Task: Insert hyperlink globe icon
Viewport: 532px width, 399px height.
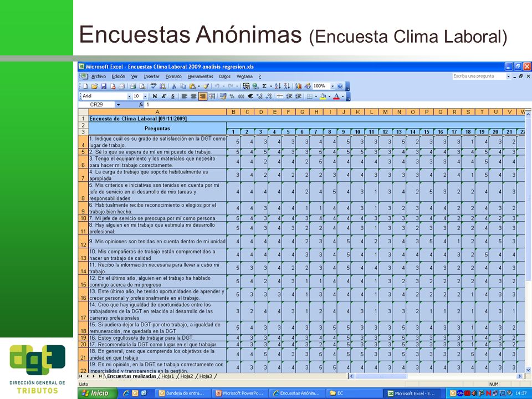Action: [x=255, y=86]
